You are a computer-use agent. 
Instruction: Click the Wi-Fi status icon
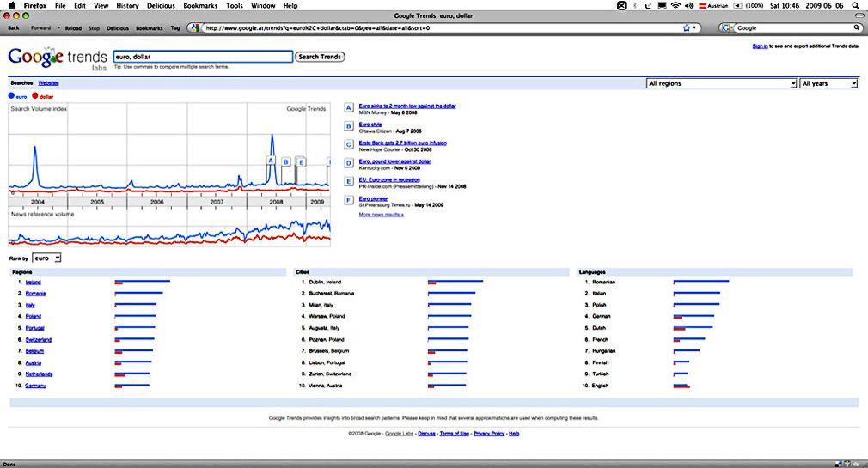pyautogui.click(x=675, y=5)
